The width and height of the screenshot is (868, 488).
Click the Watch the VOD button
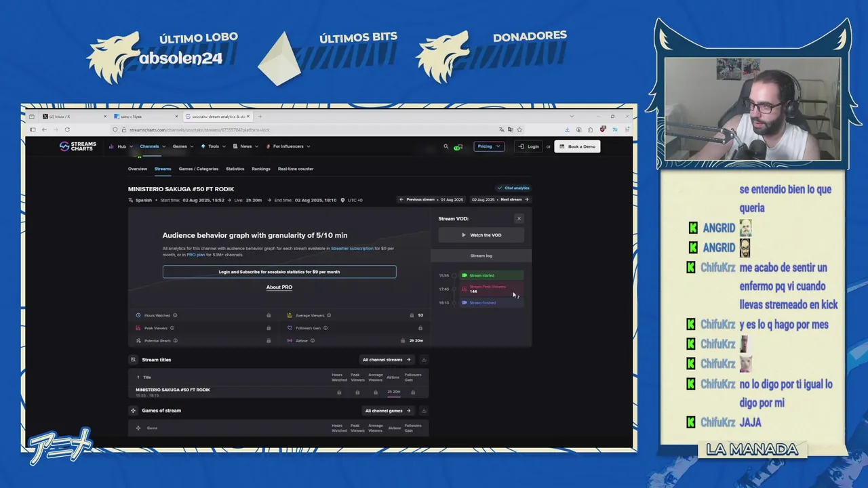(481, 235)
